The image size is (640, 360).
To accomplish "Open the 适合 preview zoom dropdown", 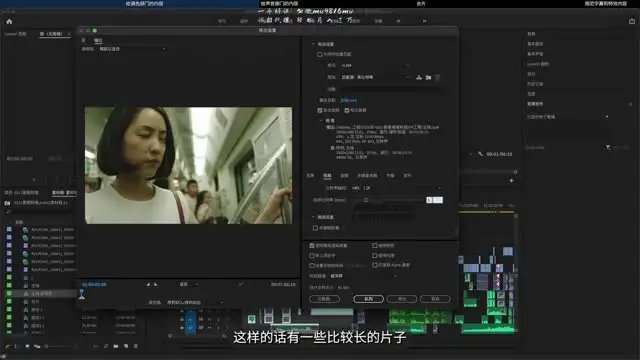I will (189, 284).
